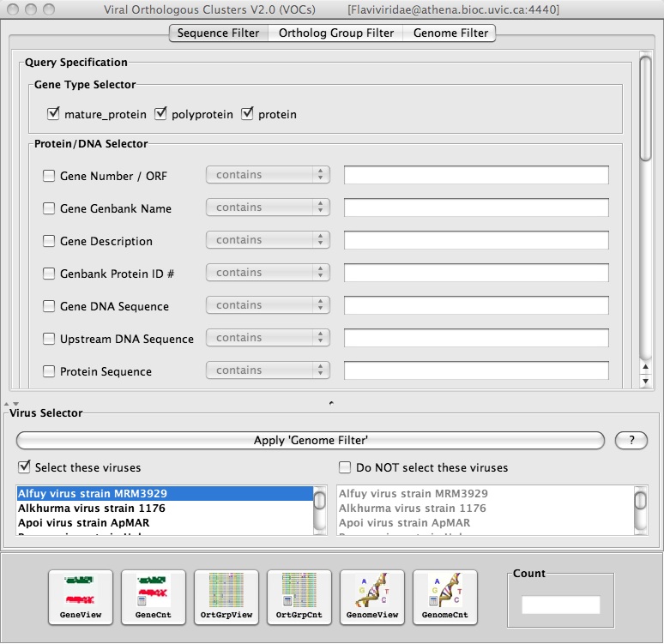Viewport: 664px width, 644px height.
Task: Select Alkhurma virus strain 1176 in left list
Action: [x=165, y=509]
